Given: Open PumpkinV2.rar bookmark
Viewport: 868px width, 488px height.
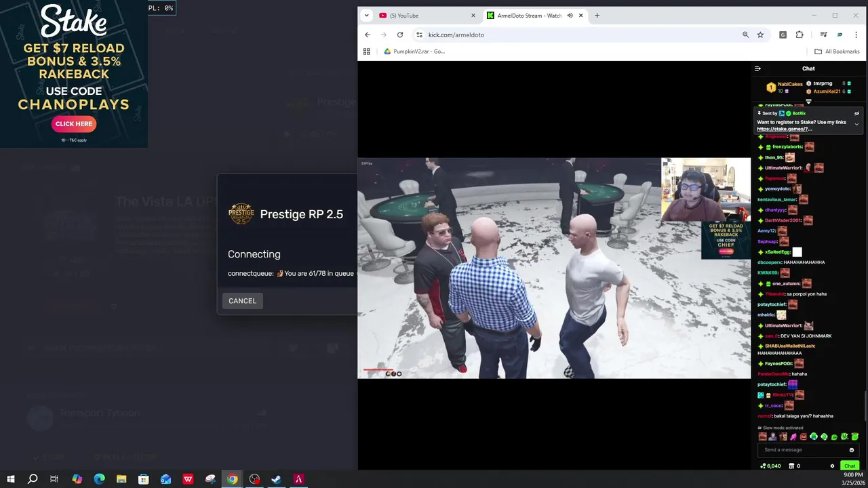Looking at the screenshot, I should click(414, 52).
